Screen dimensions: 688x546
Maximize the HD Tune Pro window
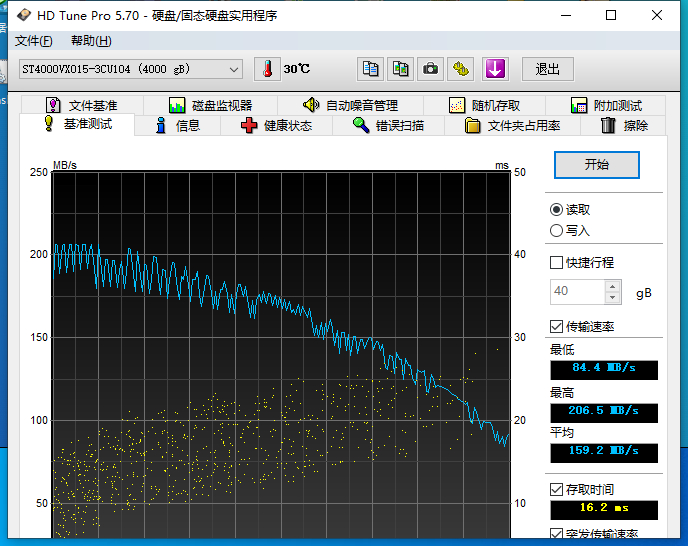(x=611, y=15)
